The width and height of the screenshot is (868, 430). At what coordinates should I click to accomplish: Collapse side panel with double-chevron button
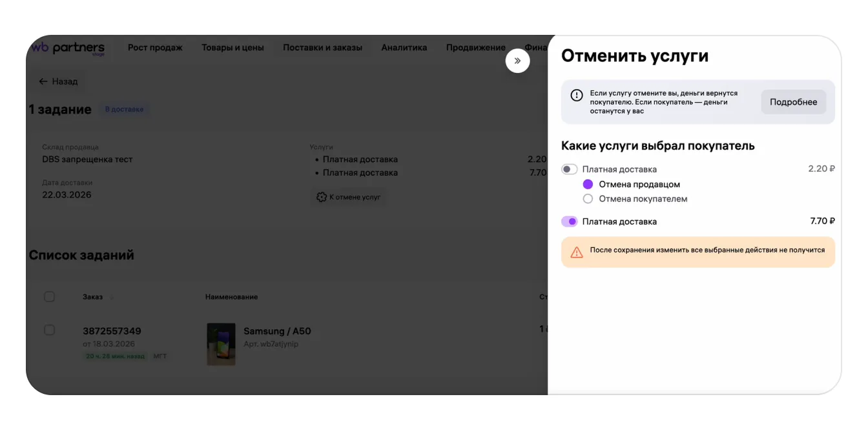(x=517, y=61)
